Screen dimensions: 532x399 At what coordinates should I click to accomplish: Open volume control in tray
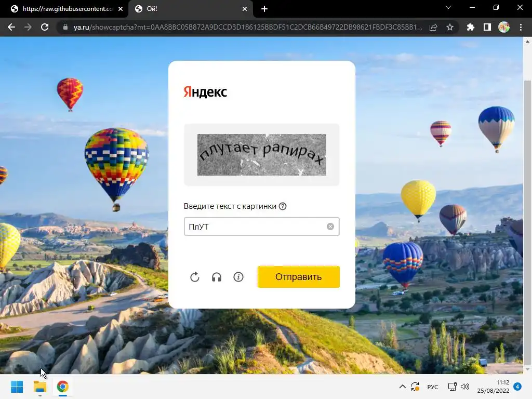[x=465, y=387]
